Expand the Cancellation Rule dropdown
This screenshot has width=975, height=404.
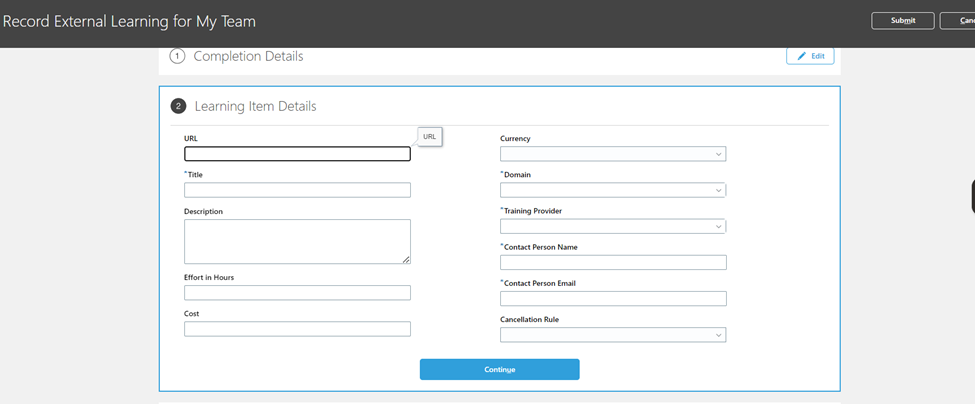click(x=612, y=335)
